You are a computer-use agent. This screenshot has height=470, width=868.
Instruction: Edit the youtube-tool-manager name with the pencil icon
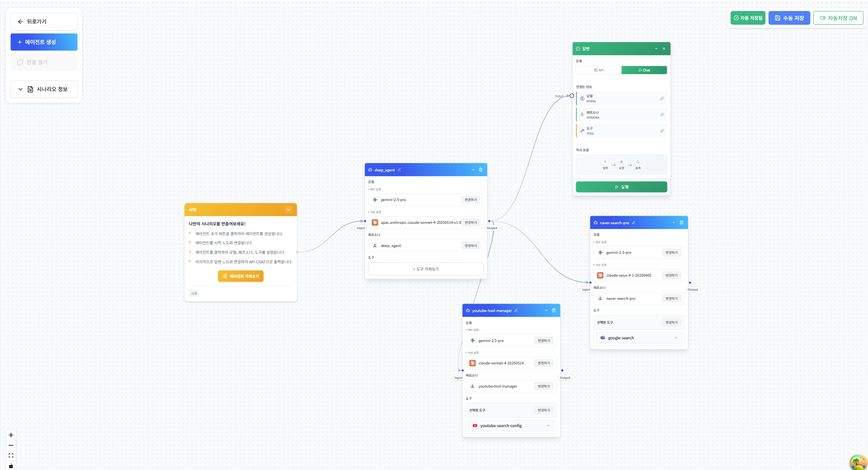[x=516, y=310]
